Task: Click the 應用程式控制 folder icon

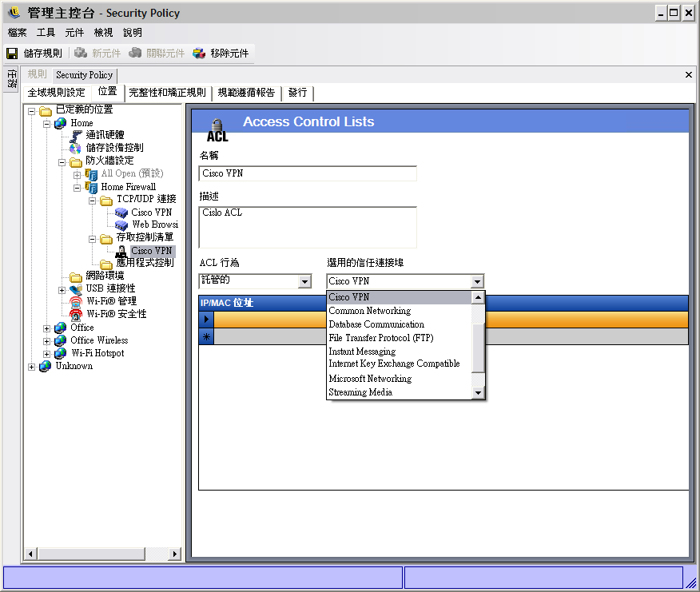Action: (x=106, y=264)
